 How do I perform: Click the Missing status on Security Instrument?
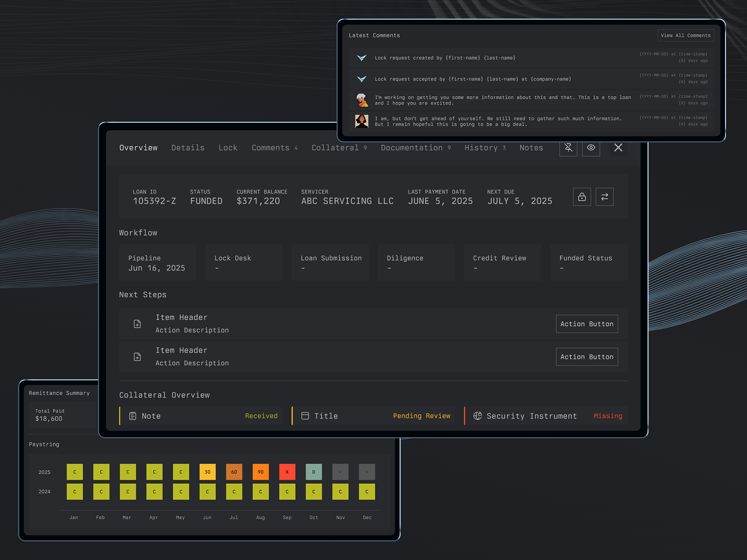(x=608, y=416)
